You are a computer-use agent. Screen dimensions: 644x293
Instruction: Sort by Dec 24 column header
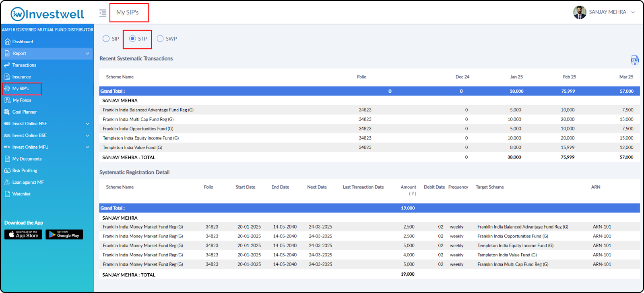(x=462, y=77)
